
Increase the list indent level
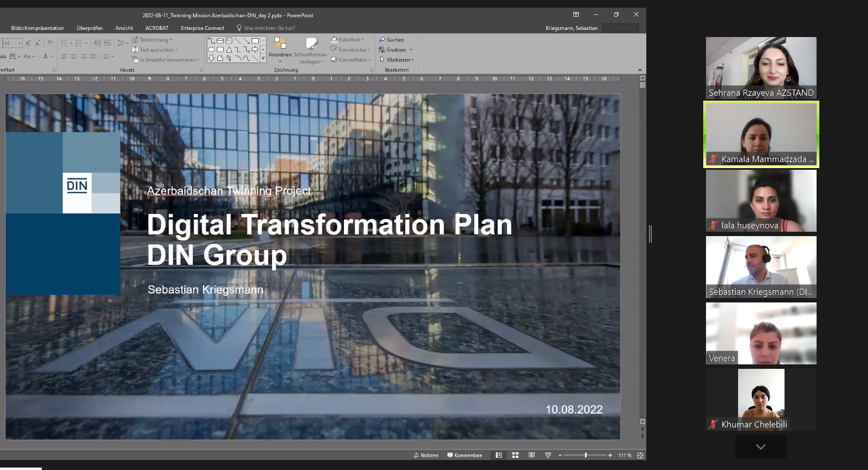(107, 43)
